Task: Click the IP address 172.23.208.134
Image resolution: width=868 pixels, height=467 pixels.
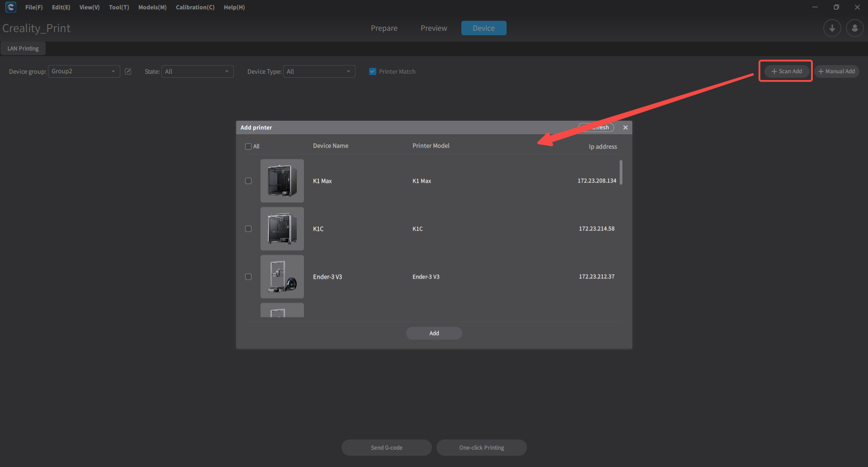Action: (597, 181)
